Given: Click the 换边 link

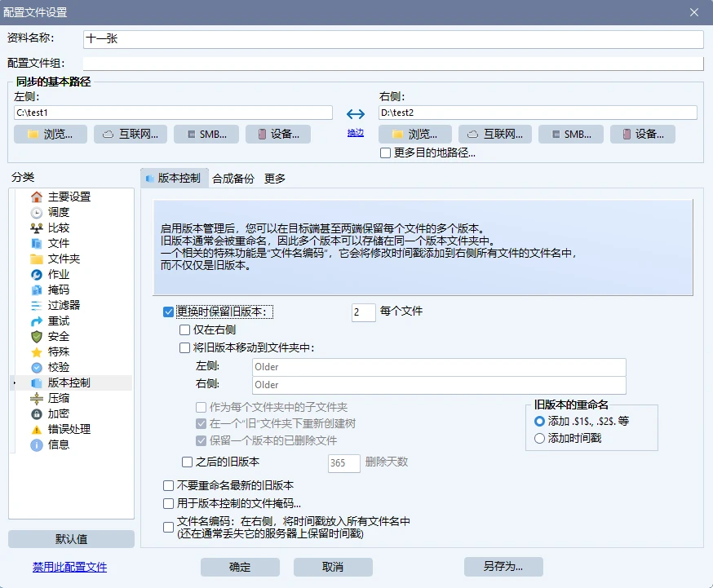Looking at the screenshot, I should coord(356,133).
